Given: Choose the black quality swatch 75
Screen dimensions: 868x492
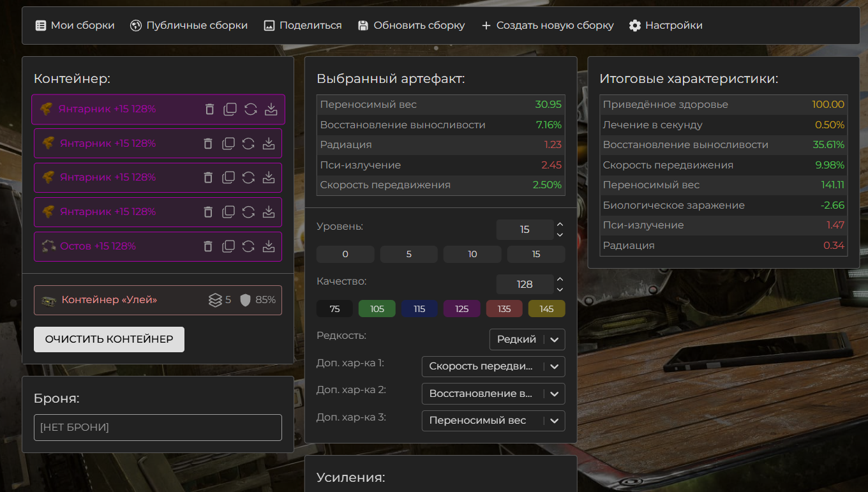Looking at the screenshot, I should (334, 309).
